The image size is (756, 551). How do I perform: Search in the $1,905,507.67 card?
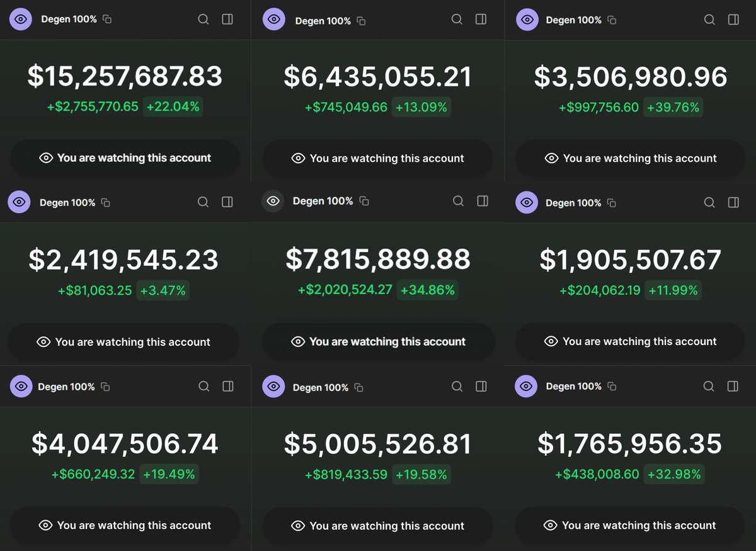709,202
